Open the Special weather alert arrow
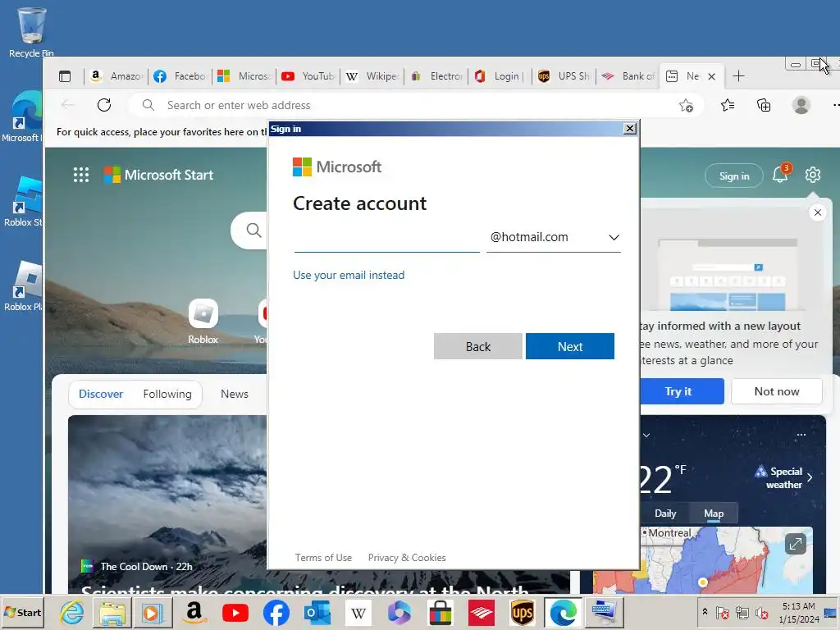The height and width of the screenshot is (630, 840). coord(810,477)
